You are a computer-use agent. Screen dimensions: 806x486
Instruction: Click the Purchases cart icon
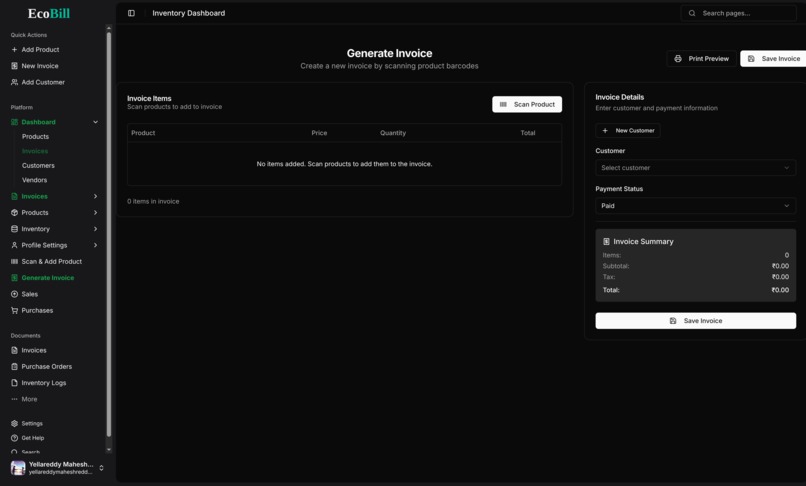click(x=14, y=311)
